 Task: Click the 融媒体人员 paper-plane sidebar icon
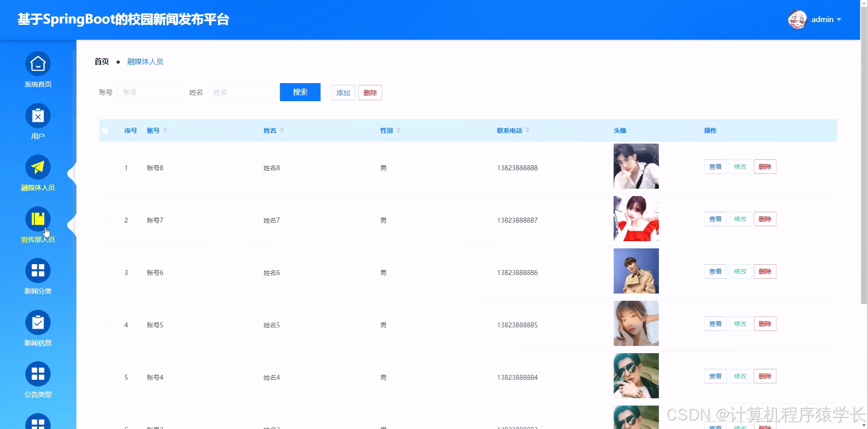point(38,168)
